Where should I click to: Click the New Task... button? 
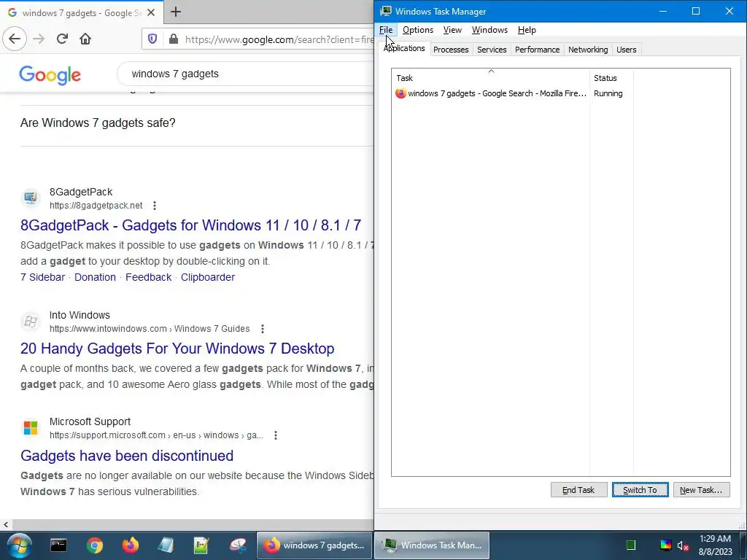[x=701, y=489]
